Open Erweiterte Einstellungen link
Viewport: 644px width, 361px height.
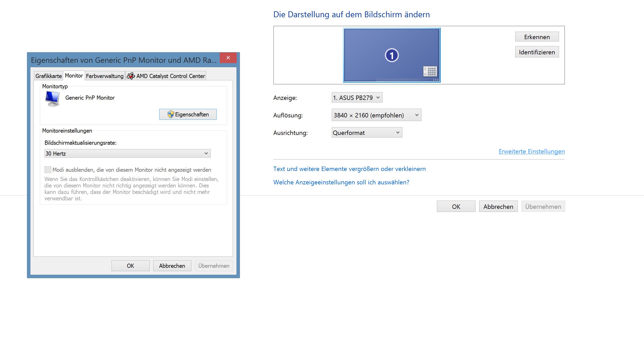pyautogui.click(x=531, y=151)
